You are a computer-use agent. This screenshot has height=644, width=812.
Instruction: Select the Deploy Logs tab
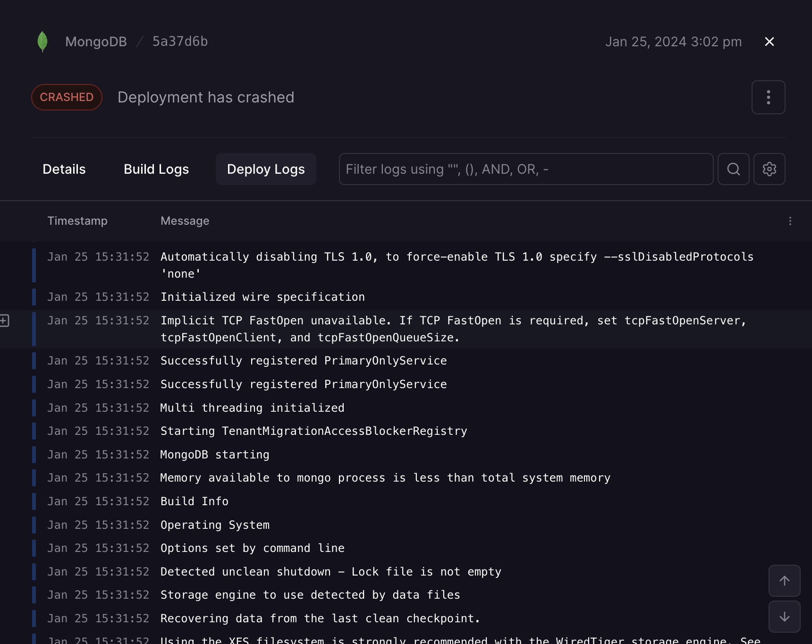coord(266,169)
